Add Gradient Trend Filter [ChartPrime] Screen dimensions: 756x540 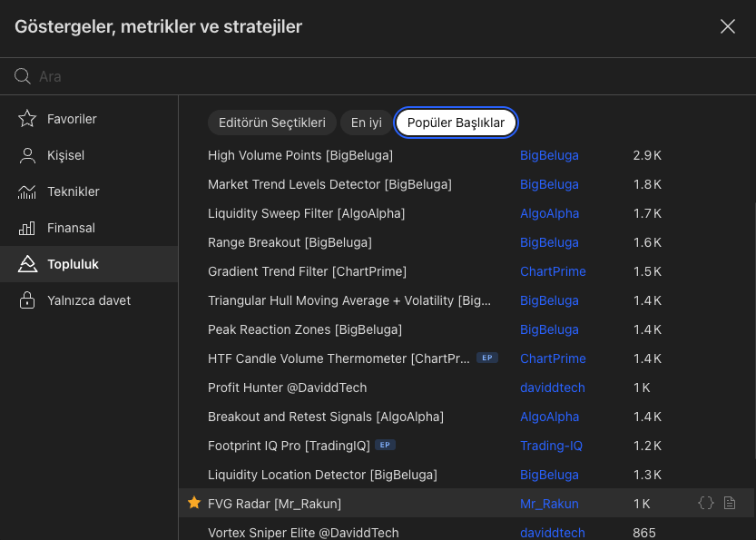tap(307, 271)
